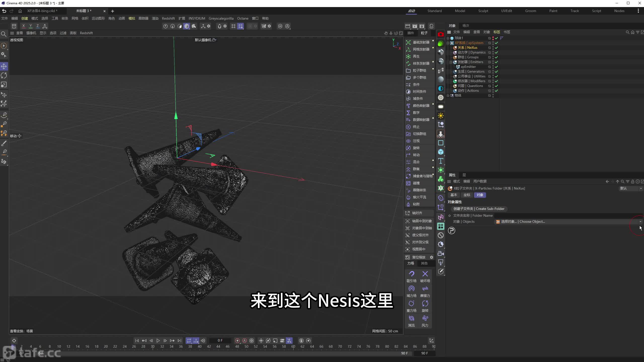This screenshot has width=644, height=362.
Task: Click the 对象居中到轴 button
Action: click(x=419, y=228)
